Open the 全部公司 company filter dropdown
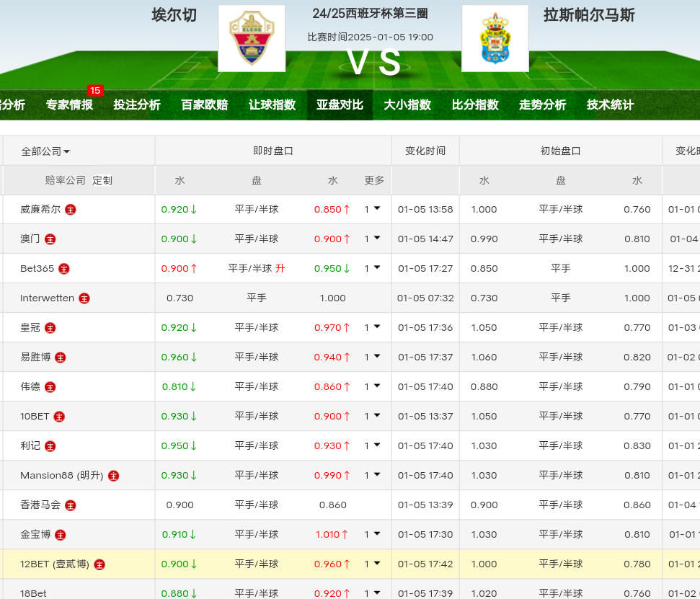The width and height of the screenshot is (700, 599). coord(45,151)
